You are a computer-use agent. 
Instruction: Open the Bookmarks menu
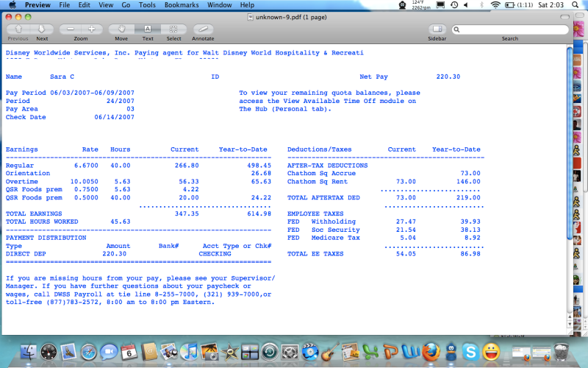(x=182, y=5)
